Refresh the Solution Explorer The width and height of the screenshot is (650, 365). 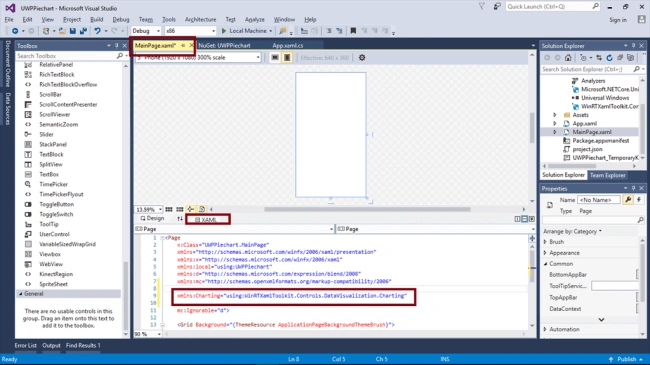point(609,58)
